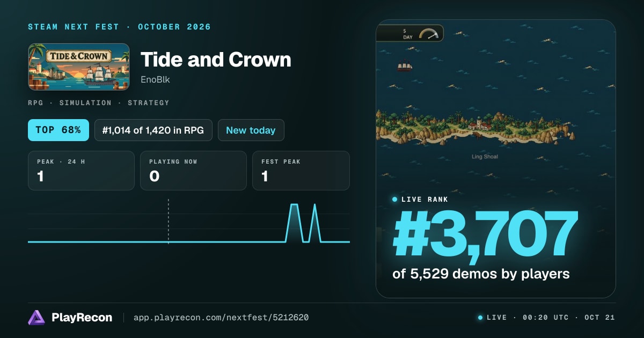644x338 pixels.
Task: Click the PLAYING NOW stat card
Action: coord(193,171)
